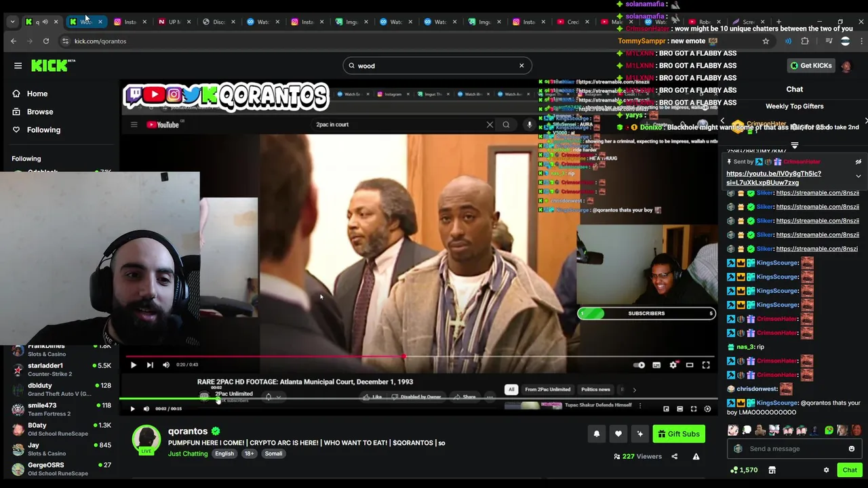The image size is (868, 488).
Task: Open dbiduty channel in the sidebar
Action: coord(61,389)
